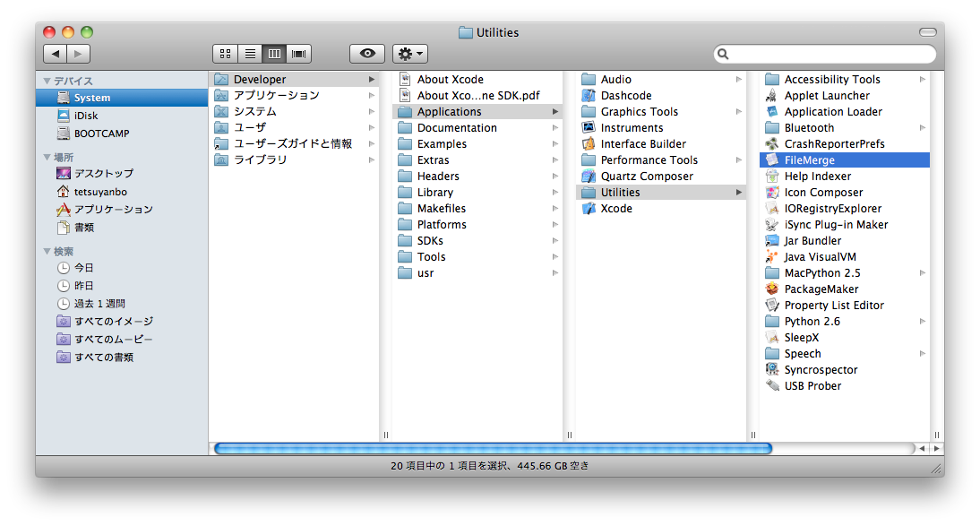
Task: Select the Speech folder
Action: (845, 353)
